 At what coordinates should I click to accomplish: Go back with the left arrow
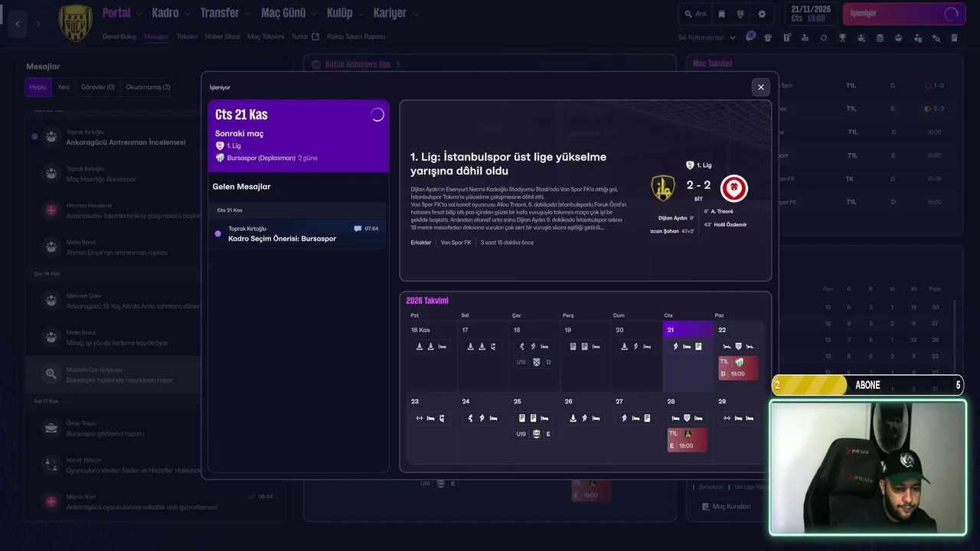(x=18, y=24)
